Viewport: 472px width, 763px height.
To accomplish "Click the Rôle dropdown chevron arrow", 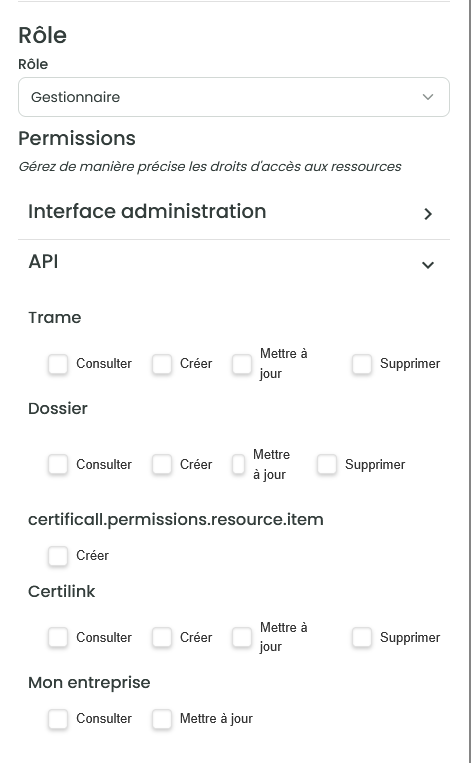I will coord(428,97).
